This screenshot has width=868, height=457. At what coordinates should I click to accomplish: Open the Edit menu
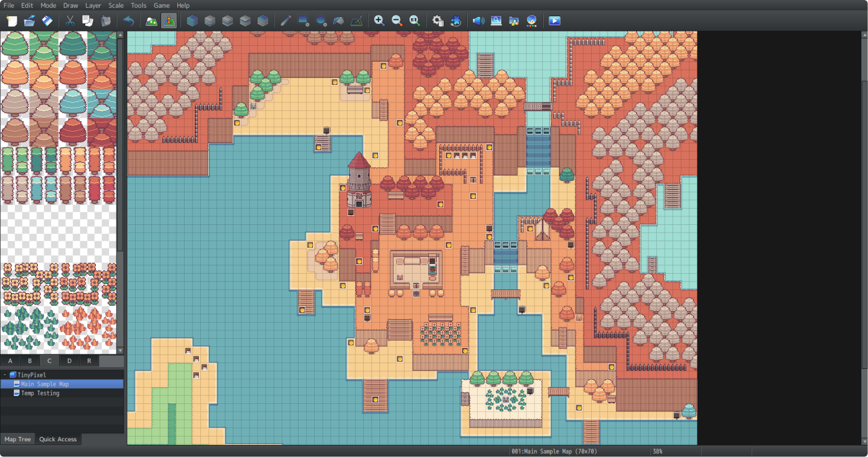[x=27, y=5]
